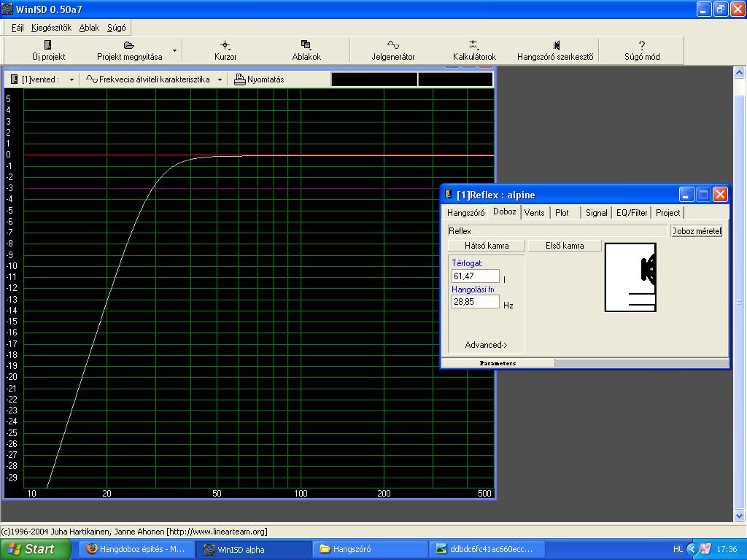Expand the Projekt megnyitása dropdown arrow
This screenshot has width=747, height=560.
pos(174,51)
